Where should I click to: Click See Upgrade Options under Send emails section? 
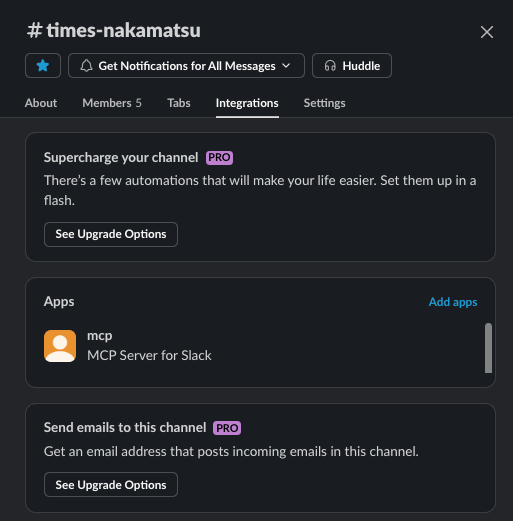pyautogui.click(x=111, y=485)
